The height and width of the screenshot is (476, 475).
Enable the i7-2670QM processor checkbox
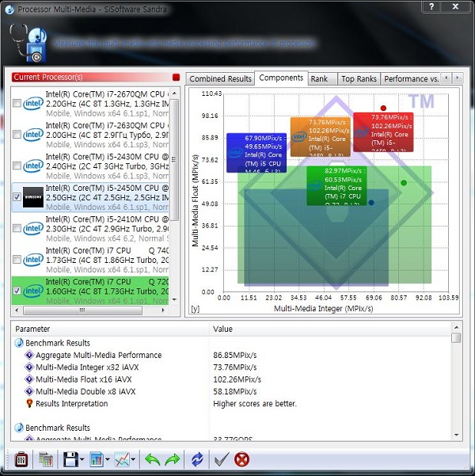click(17, 103)
